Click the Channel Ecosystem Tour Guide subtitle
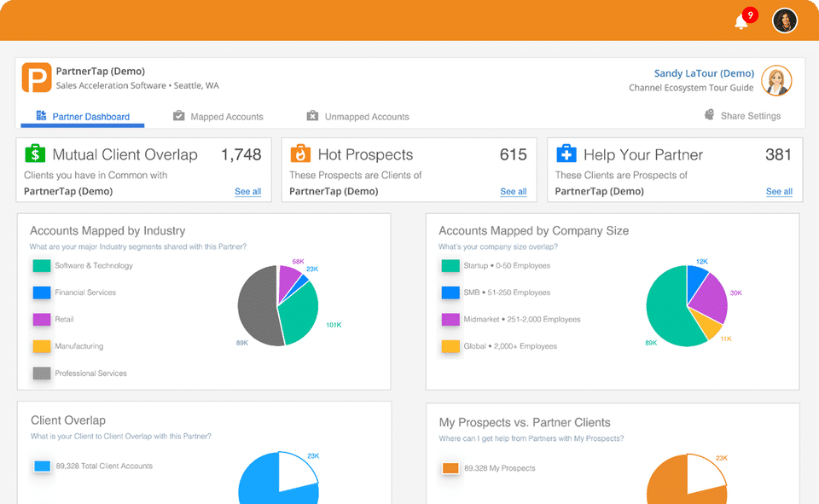 (x=691, y=88)
